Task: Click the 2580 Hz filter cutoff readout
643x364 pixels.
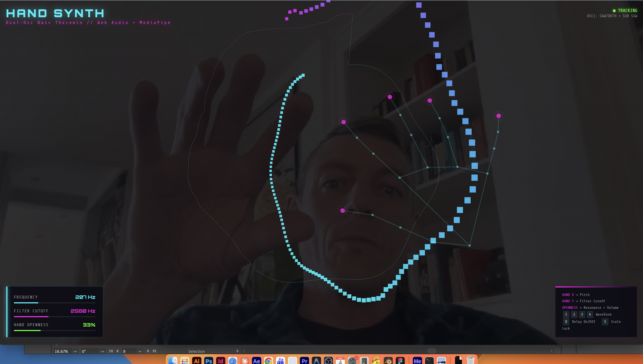Action: tap(83, 311)
